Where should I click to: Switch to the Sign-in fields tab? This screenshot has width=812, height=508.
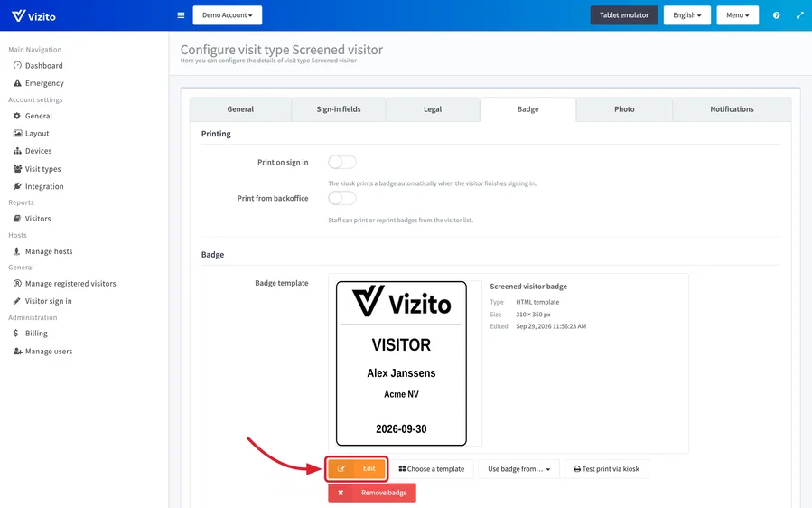pos(339,109)
